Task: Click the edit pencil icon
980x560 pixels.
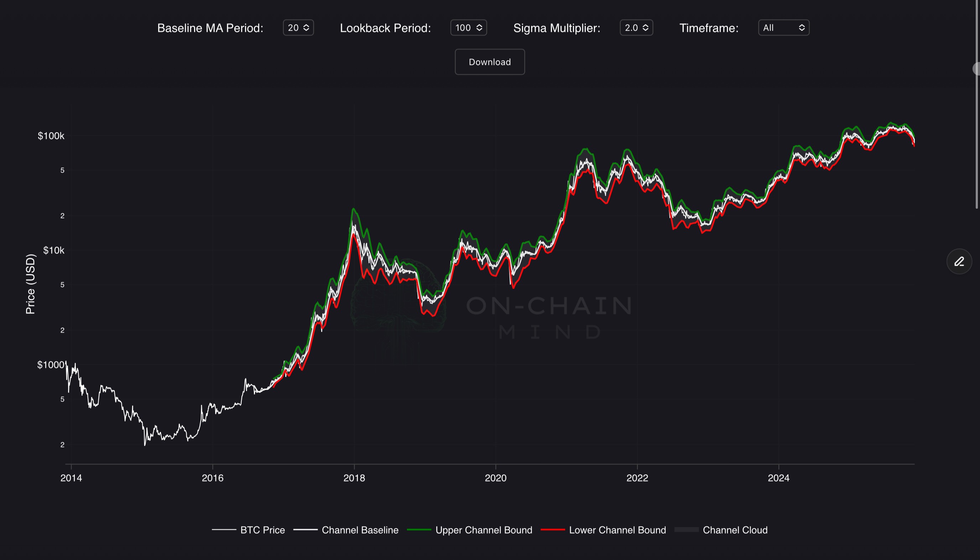Action: [x=959, y=261]
